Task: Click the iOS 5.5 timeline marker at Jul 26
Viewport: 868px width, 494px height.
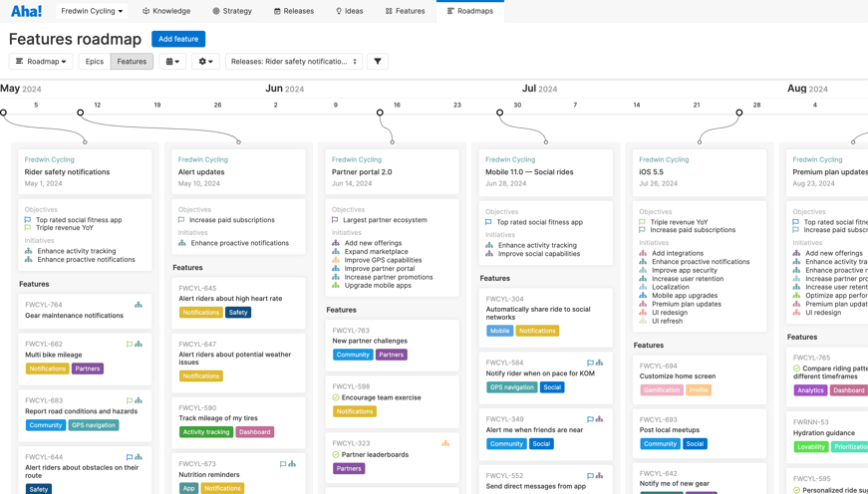Action: [x=739, y=113]
